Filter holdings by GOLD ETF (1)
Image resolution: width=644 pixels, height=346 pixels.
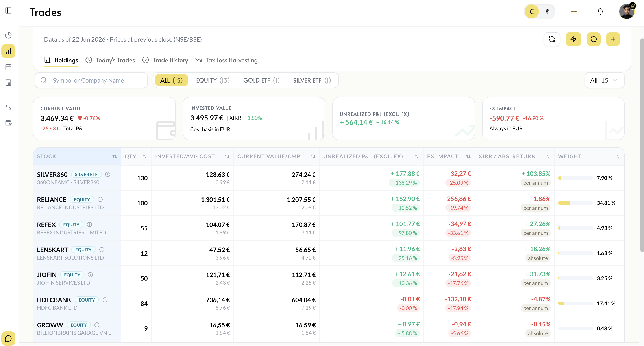point(261,80)
